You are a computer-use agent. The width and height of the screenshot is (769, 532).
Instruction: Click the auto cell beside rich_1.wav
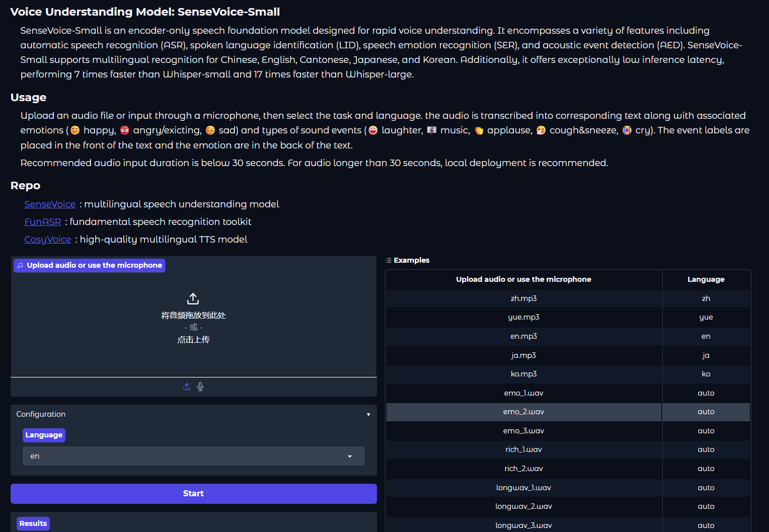pos(706,449)
